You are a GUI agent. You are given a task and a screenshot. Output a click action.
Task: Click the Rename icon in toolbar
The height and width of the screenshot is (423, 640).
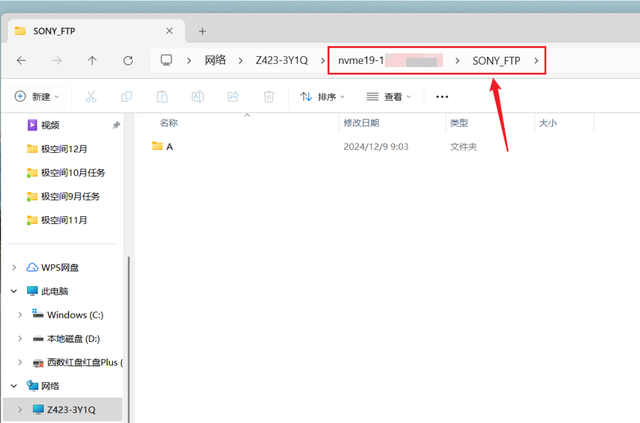click(198, 97)
